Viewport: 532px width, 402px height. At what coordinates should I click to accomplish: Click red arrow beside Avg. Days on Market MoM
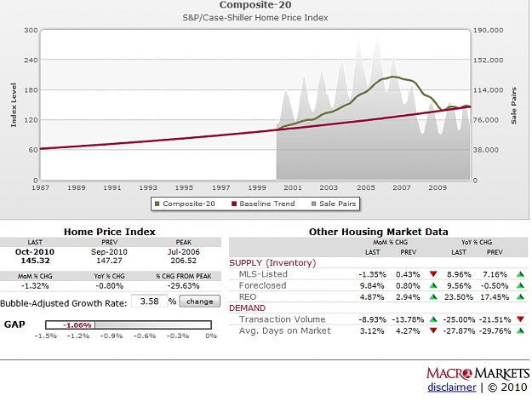click(x=433, y=330)
